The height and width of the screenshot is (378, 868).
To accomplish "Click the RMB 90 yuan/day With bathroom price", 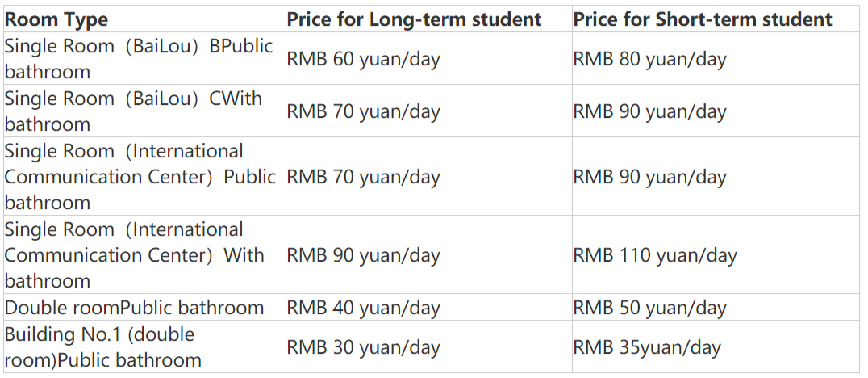I will point(363,255).
